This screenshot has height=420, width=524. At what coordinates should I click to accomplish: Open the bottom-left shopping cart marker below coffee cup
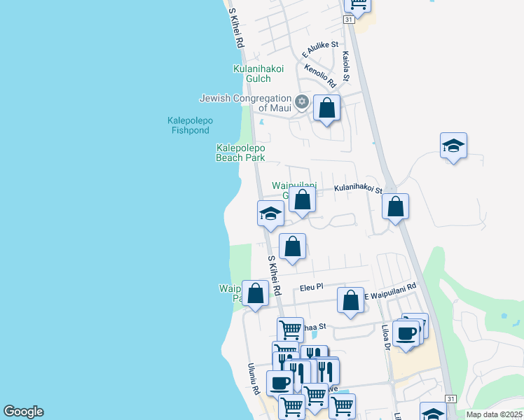pos(291,406)
